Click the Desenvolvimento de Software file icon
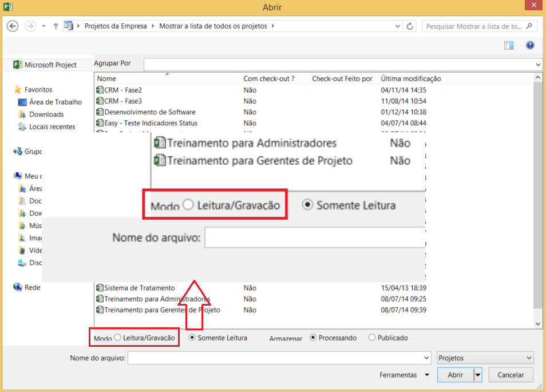The width and height of the screenshot is (546, 392). [x=100, y=112]
